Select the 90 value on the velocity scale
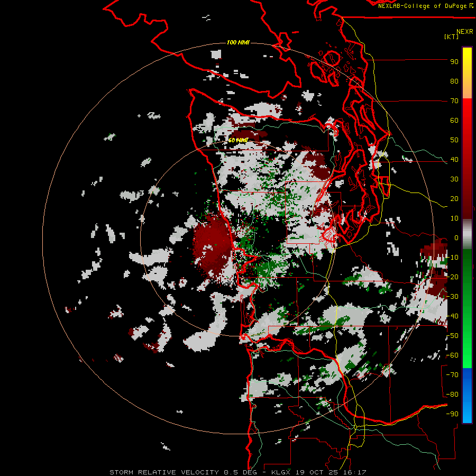The image size is (476, 476). pyautogui.click(x=454, y=62)
